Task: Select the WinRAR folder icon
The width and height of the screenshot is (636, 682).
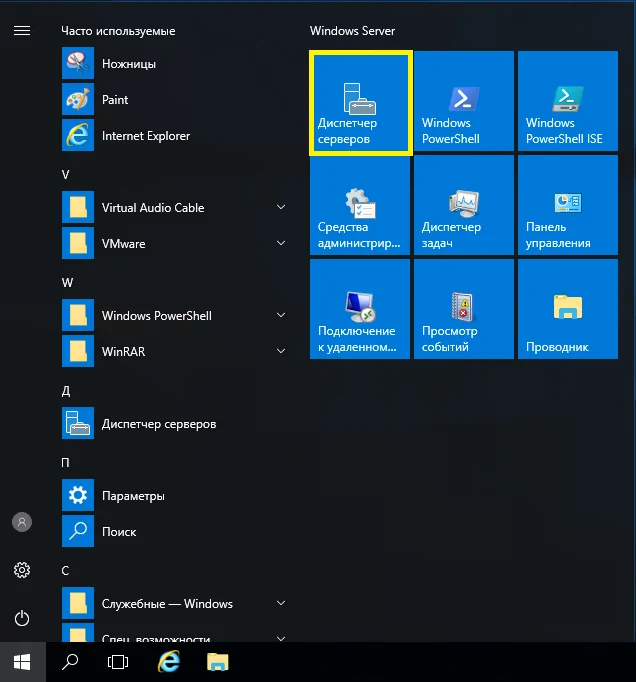Action: pos(78,351)
